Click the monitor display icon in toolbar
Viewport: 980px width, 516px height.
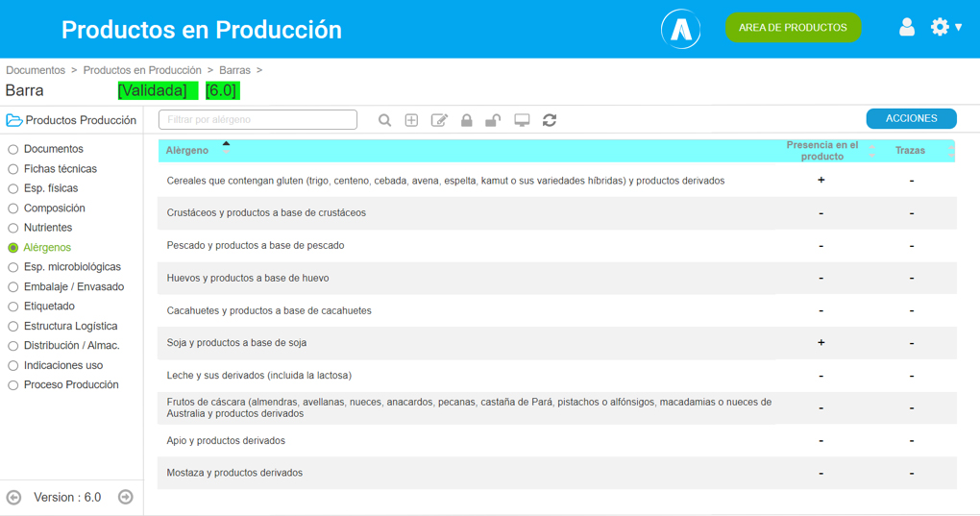(522, 120)
